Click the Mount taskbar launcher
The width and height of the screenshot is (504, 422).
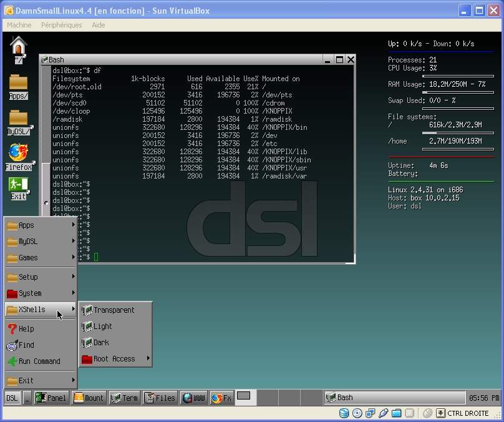point(89,398)
